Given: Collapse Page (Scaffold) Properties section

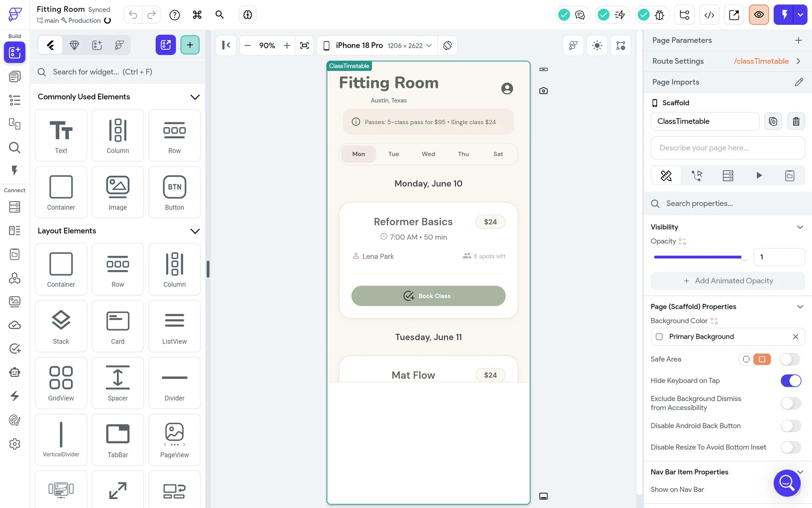Looking at the screenshot, I should 800,306.
